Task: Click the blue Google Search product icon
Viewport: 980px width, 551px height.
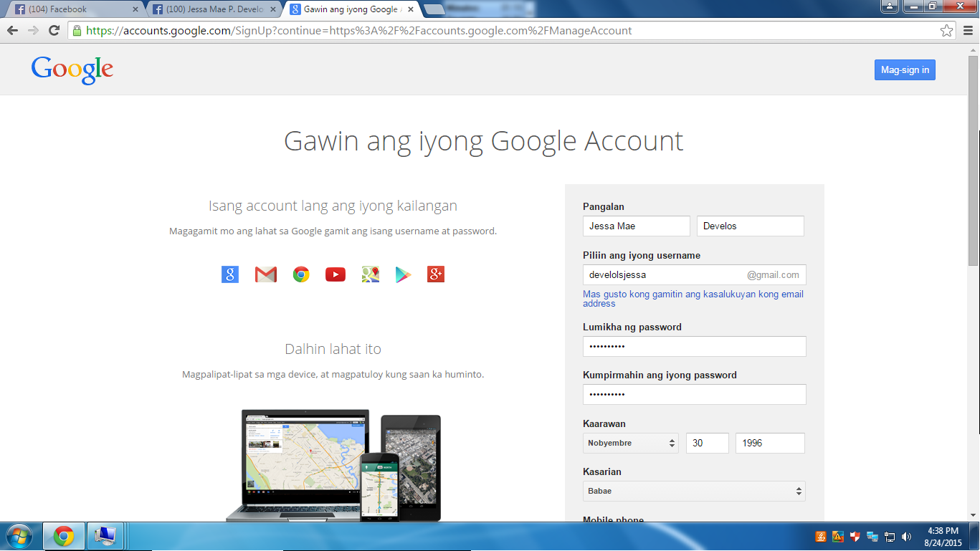Action: tap(230, 274)
